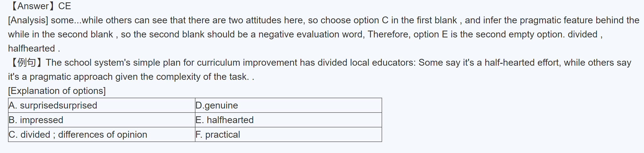Click the 【例句】 example sentence label

click(x=26, y=63)
